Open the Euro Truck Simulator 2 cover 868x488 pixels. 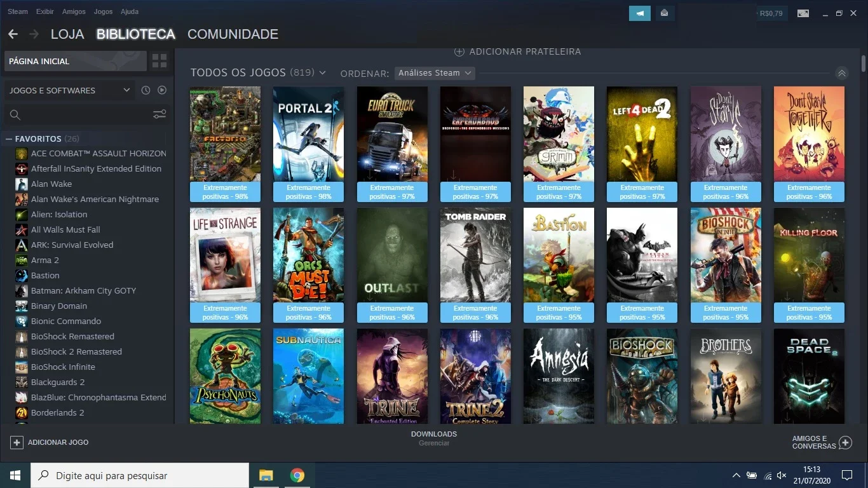[x=392, y=134]
